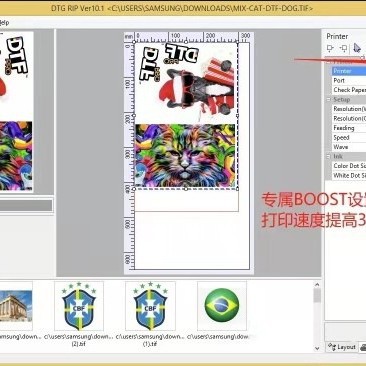Select the Parthenon building thumbnail

pyautogui.click(x=16, y=306)
